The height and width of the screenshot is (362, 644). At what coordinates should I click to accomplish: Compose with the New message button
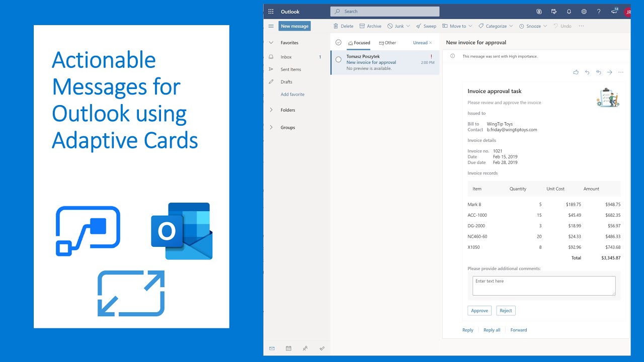294,26
